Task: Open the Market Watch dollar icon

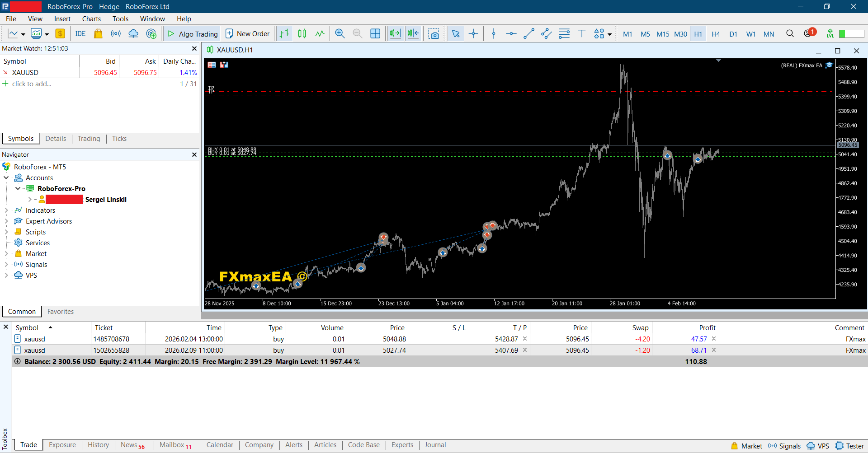Action: 60,33
